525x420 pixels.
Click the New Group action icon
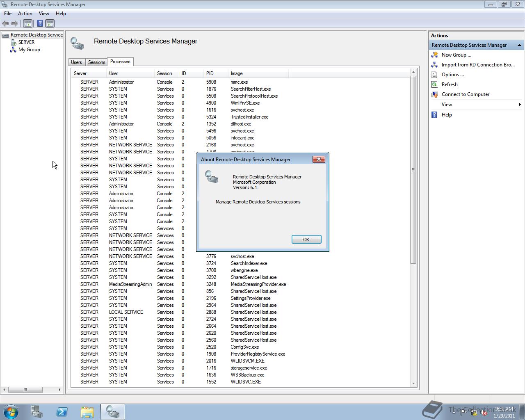click(x=434, y=55)
